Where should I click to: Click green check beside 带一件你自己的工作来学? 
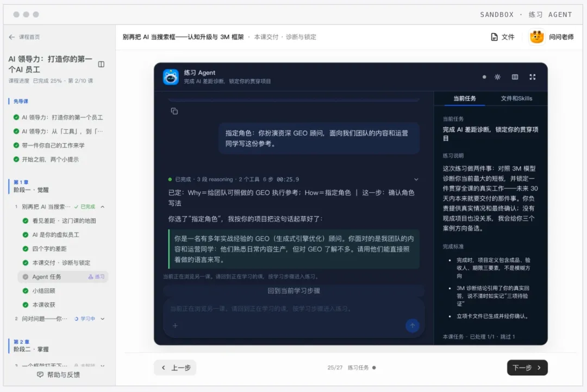click(16, 146)
